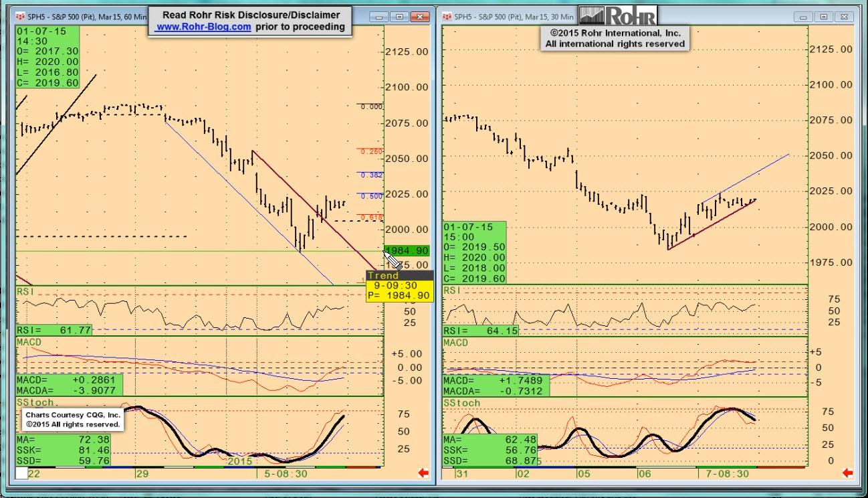Maximize the 60 Min chart window
Screen dimensions: 868x498
point(400,17)
